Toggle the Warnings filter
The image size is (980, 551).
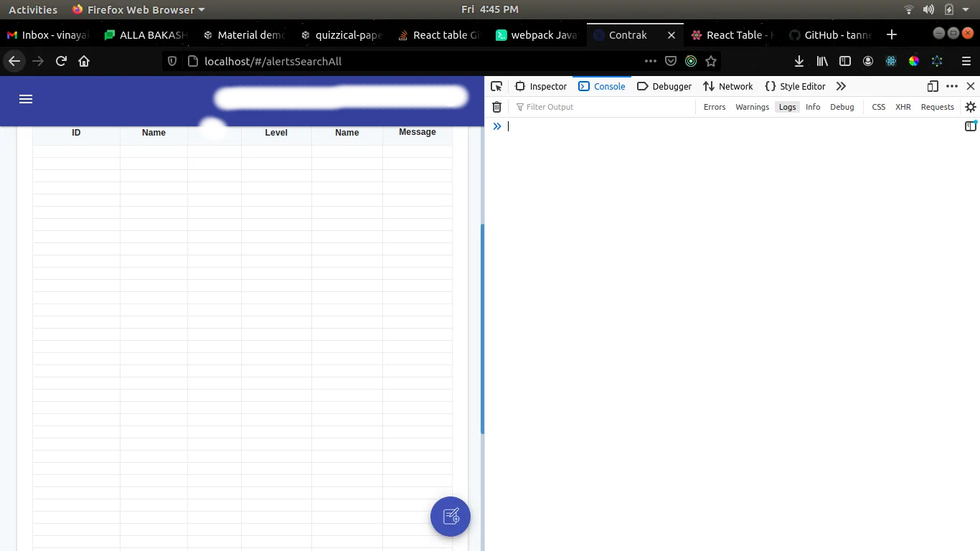pos(752,107)
